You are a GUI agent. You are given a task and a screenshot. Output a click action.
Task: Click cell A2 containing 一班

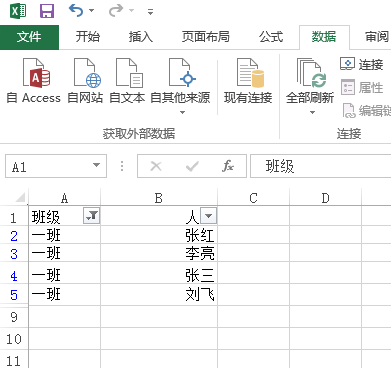pyautogui.click(x=65, y=235)
